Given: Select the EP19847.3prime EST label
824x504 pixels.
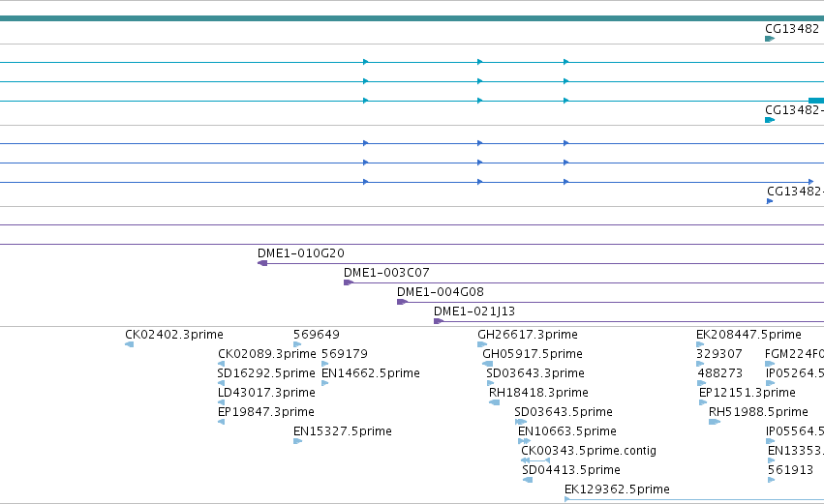Looking at the screenshot, I should point(266,412).
